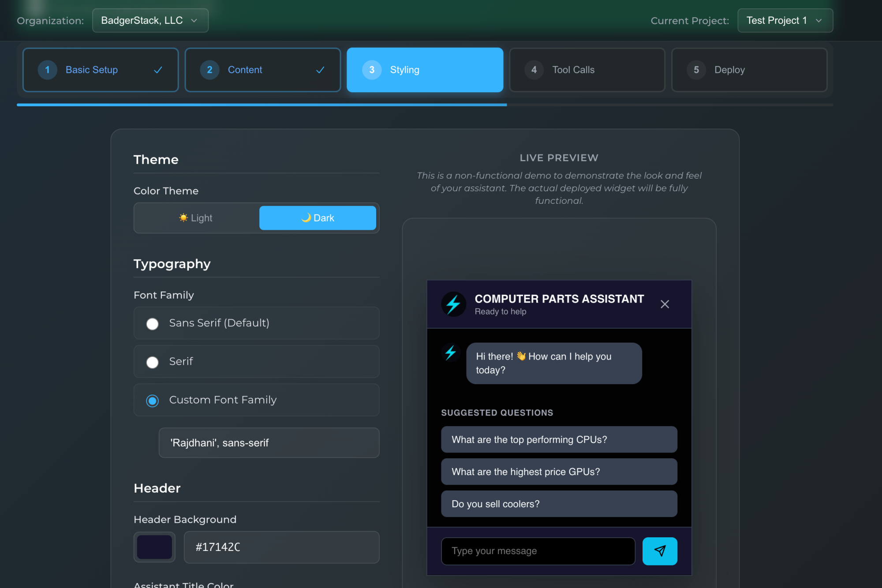This screenshot has height=588, width=882.
Task: Open the Header Background color swatch
Action: (x=154, y=547)
